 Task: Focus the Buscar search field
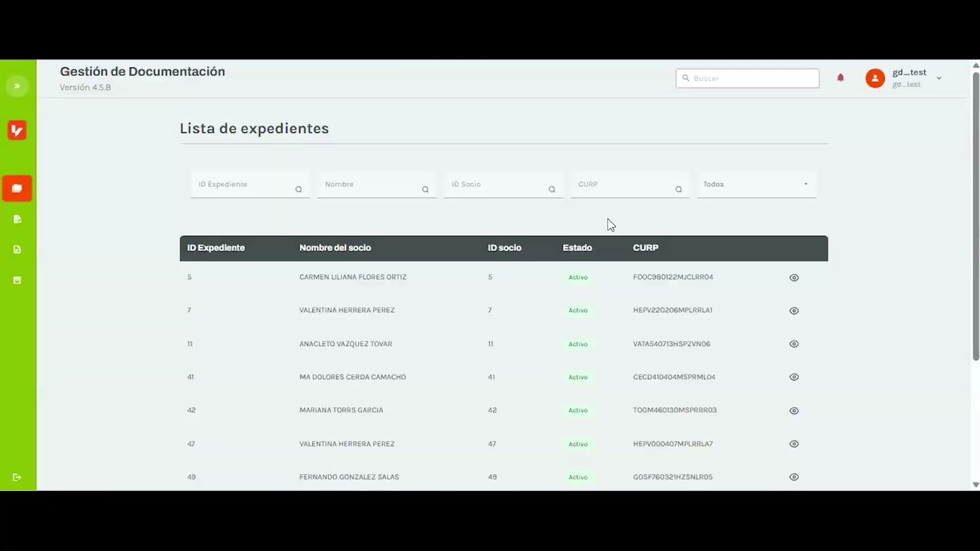click(747, 78)
